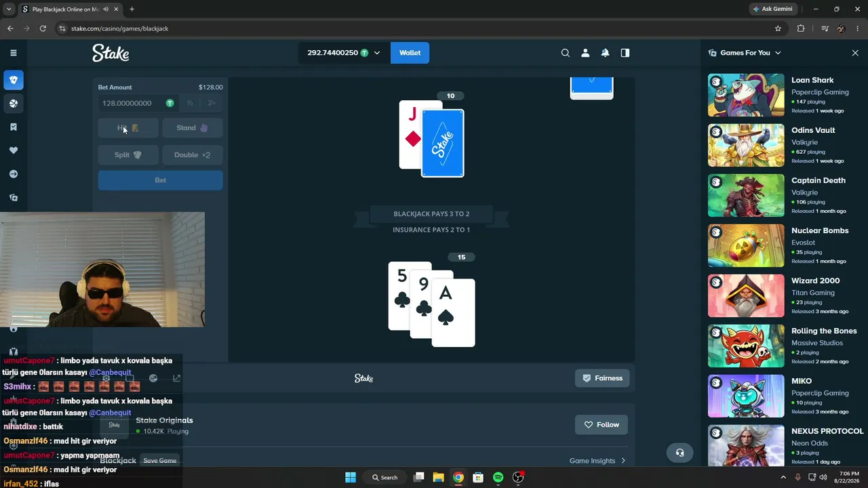Mute audio on the Blackjack tab
This screenshot has height=488, width=868.
click(105, 9)
